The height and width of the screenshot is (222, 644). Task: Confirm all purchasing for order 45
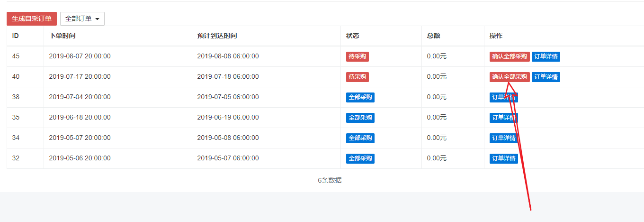510,56
